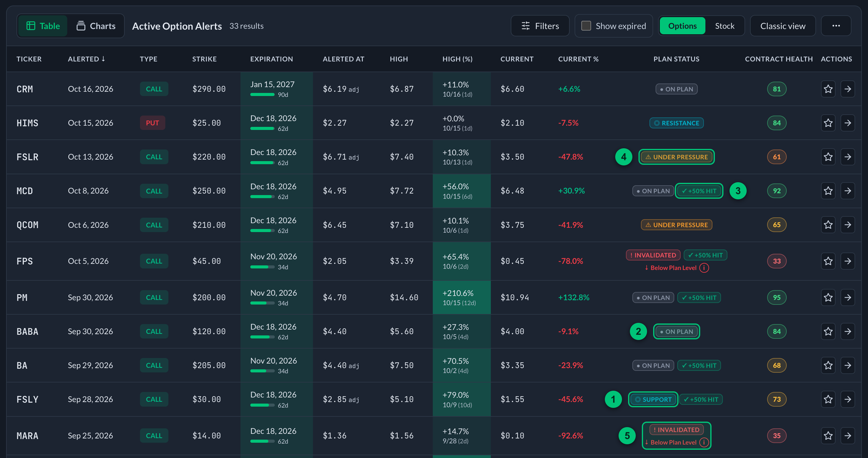Open HIMS alert details arrow
This screenshot has width=868, height=458.
pyautogui.click(x=848, y=123)
